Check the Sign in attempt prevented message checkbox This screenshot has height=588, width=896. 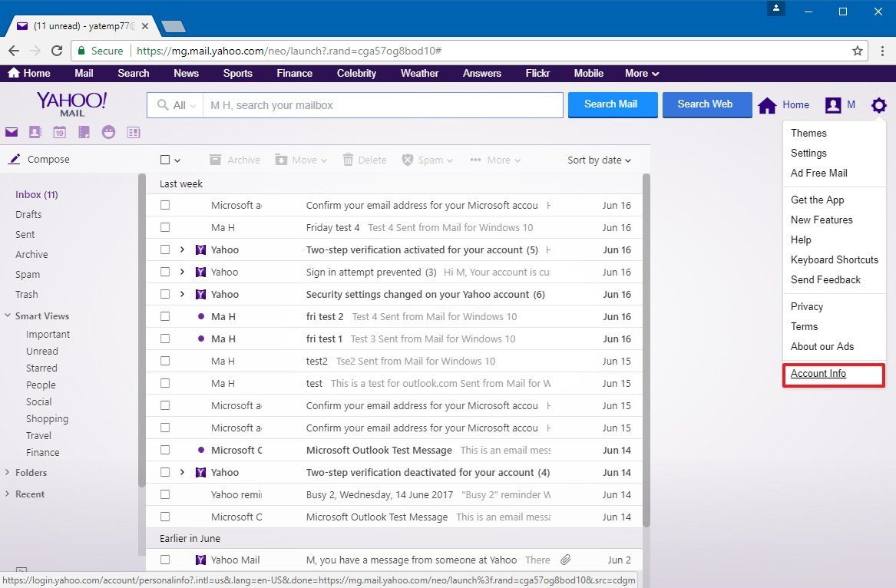(165, 272)
